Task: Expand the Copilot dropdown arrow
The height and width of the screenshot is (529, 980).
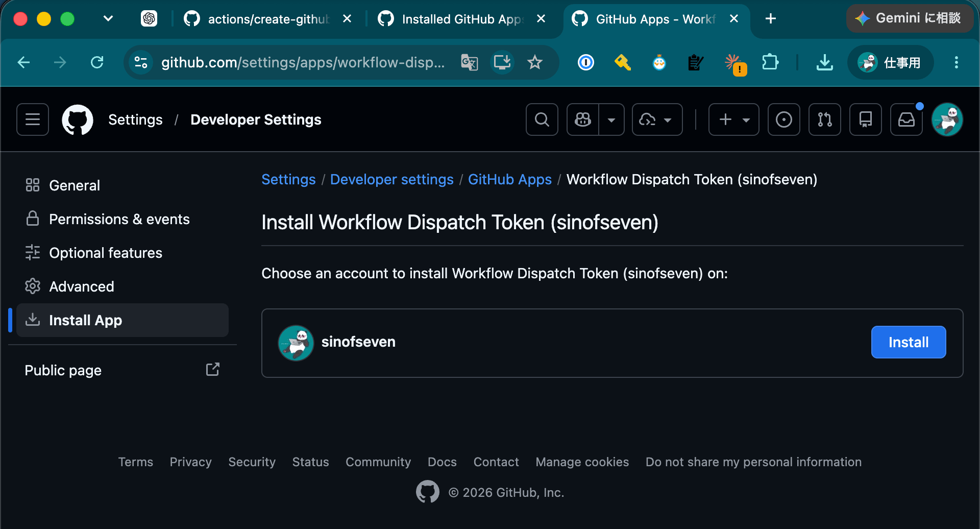Action: pos(611,119)
